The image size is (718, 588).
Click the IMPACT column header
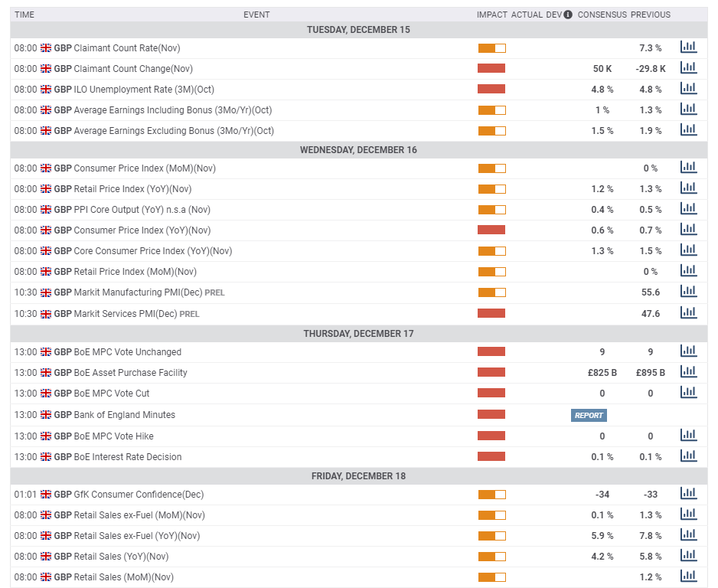tap(491, 15)
